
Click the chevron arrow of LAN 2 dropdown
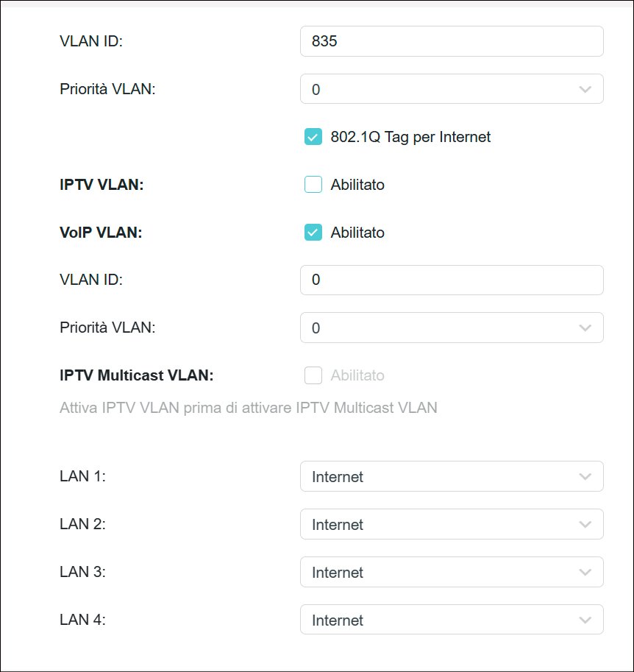585,524
